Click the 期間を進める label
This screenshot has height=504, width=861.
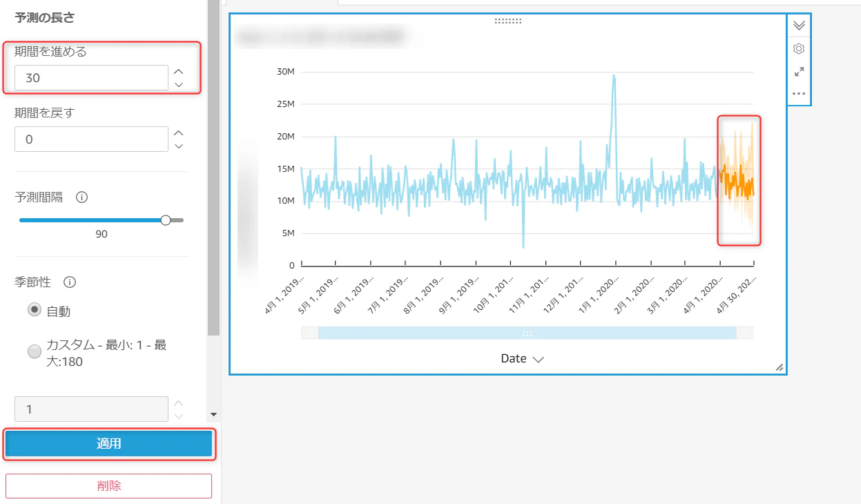tap(50, 51)
